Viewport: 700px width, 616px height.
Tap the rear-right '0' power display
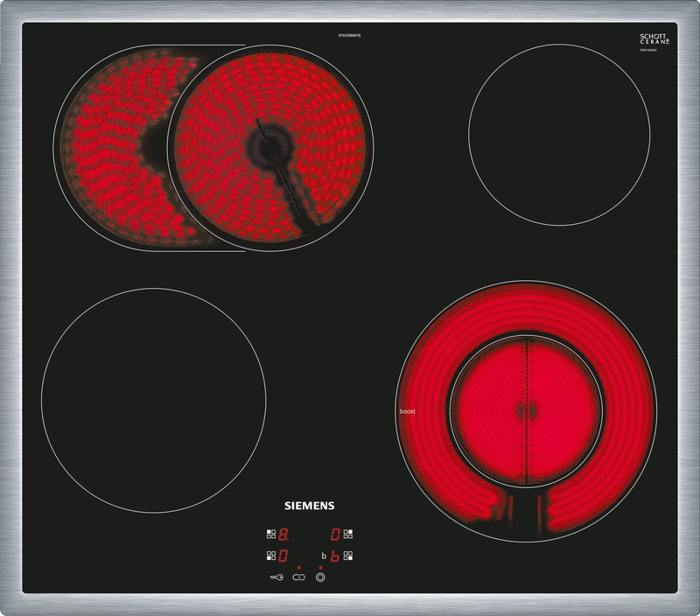[x=335, y=533]
